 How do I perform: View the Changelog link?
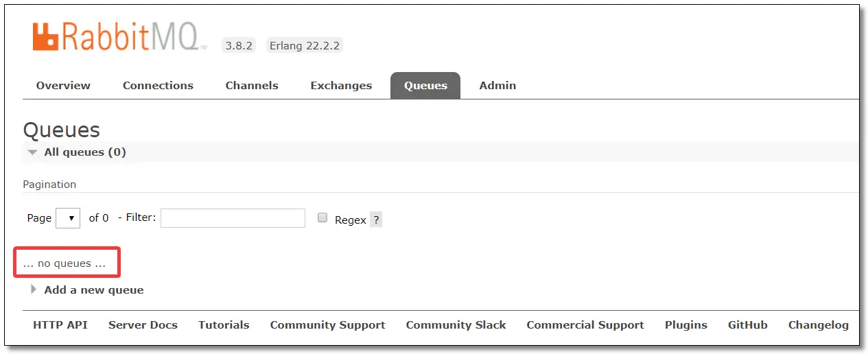(x=819, y=325)
